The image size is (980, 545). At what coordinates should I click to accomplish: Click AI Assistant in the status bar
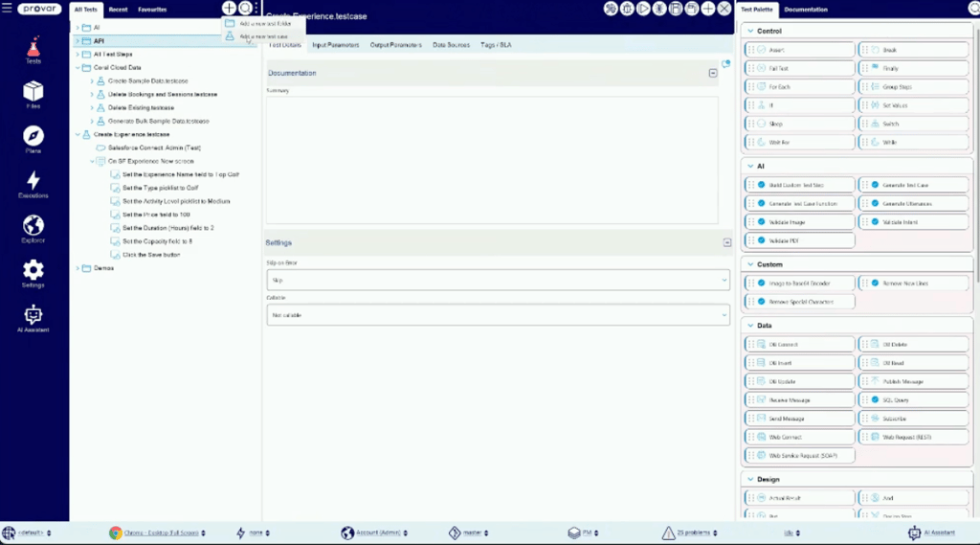pos(932,533)
